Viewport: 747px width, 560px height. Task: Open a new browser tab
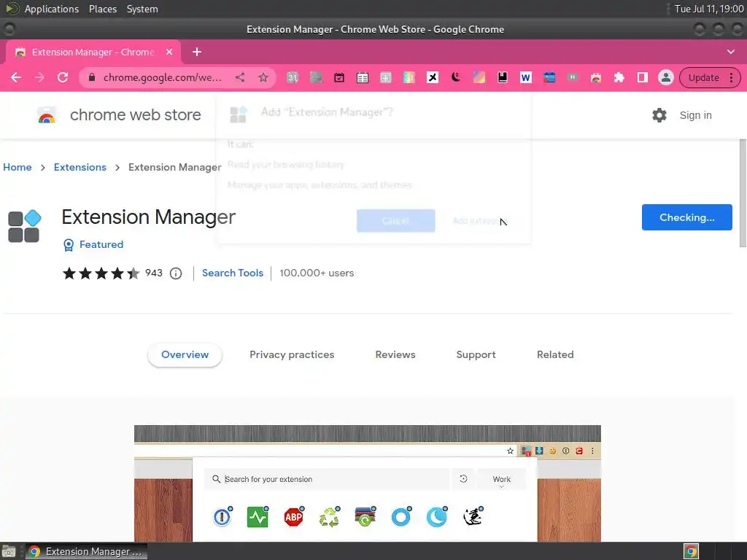point(197,52)
